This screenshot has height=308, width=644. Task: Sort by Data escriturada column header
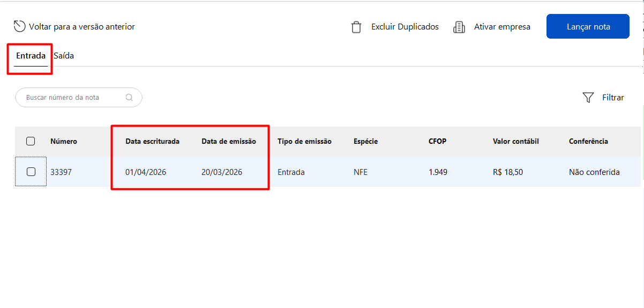point(152,142)
